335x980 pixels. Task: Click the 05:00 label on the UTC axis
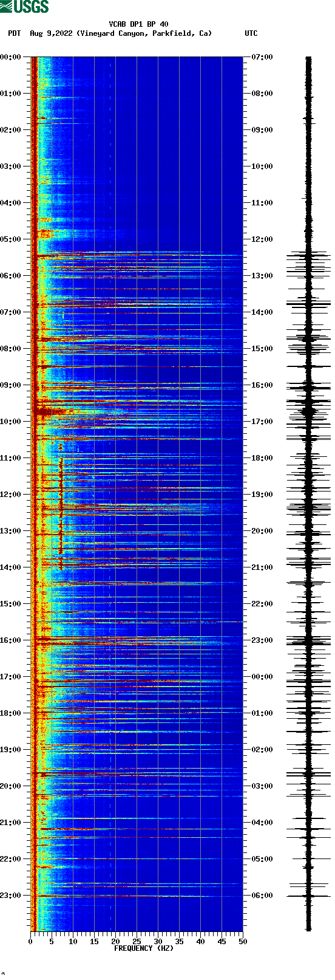tap(262, 859)
